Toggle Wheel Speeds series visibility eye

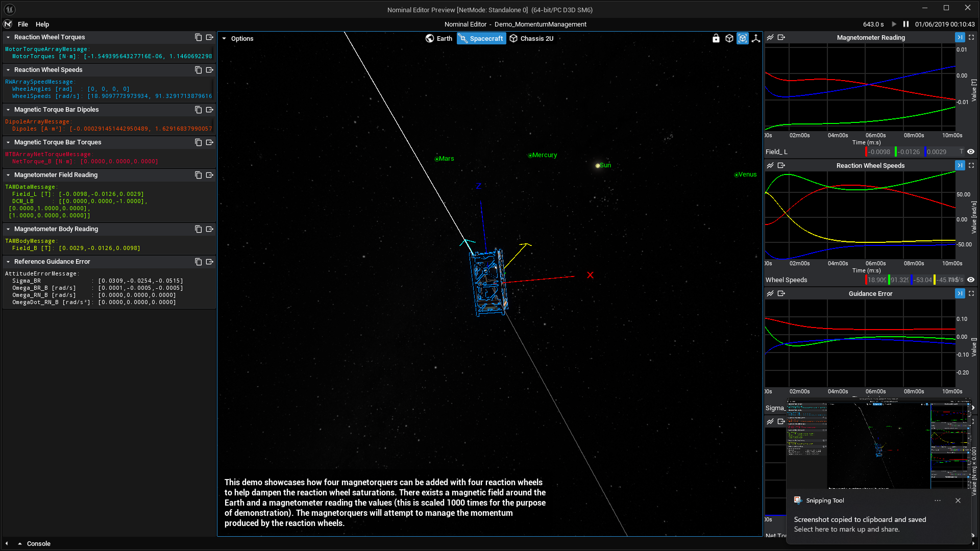[971, 280]
